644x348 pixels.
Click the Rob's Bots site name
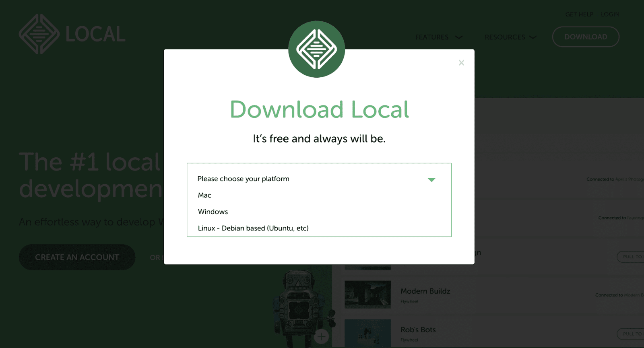418,329
